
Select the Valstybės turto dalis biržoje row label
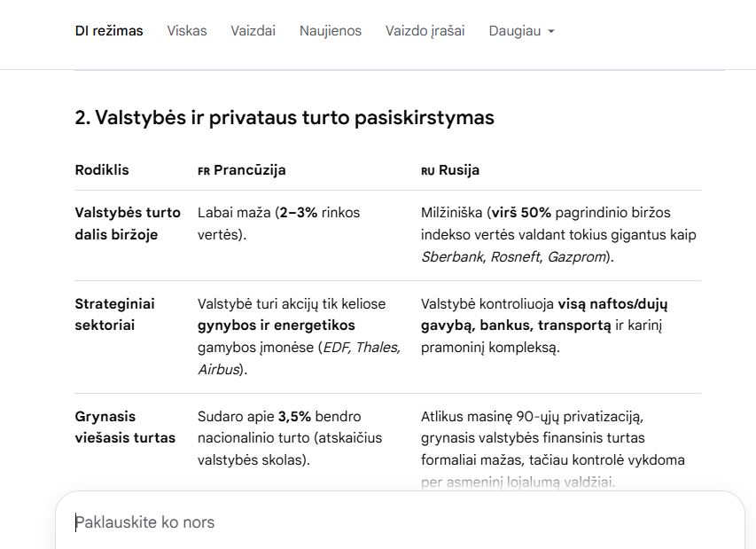click(128, 224)
